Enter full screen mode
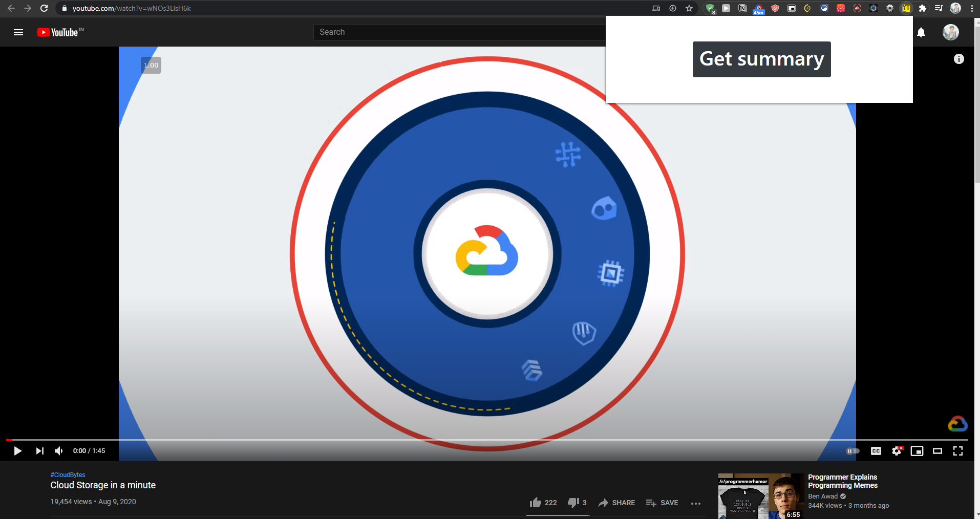980x519 pixels. click(x=958, y=451)
